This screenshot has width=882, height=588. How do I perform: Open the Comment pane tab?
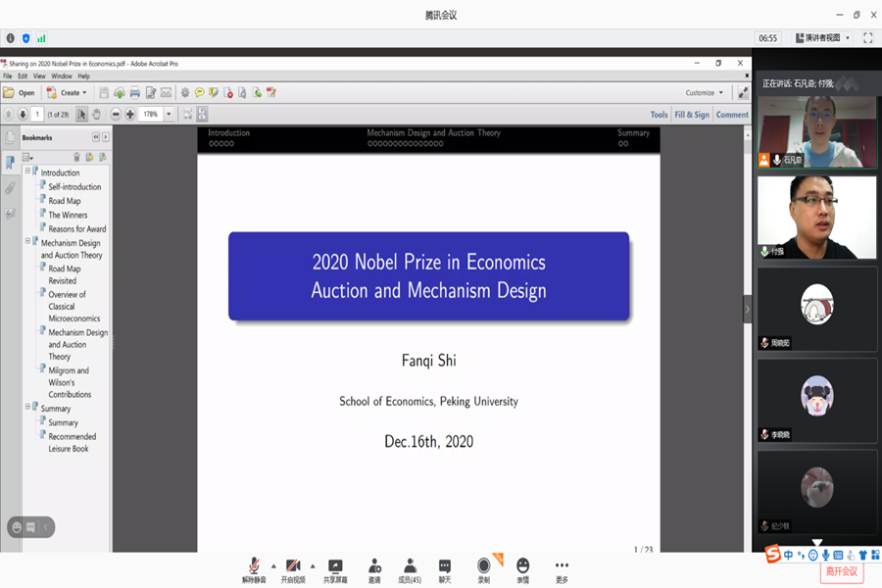coord(732,115)
